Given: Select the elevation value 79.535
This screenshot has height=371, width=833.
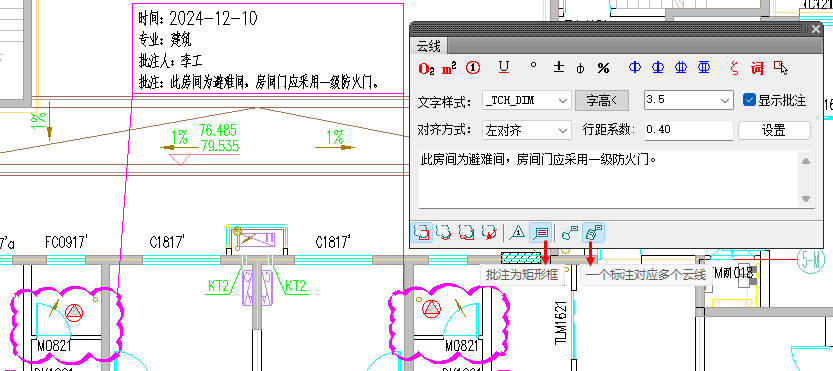Looking at the screenshot, I should point(219,146).
